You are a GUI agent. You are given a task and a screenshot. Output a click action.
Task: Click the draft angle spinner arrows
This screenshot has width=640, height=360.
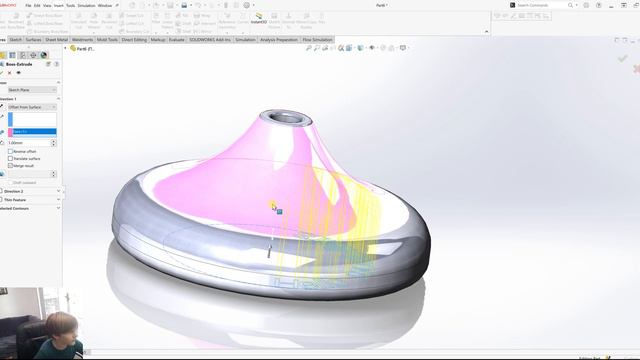pos(53,174)
